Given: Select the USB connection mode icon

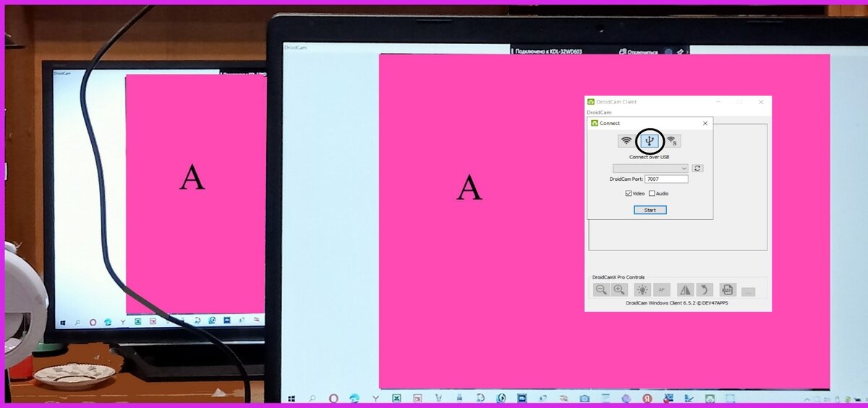Looking at the screenshot, I should [x=649, y=140].
